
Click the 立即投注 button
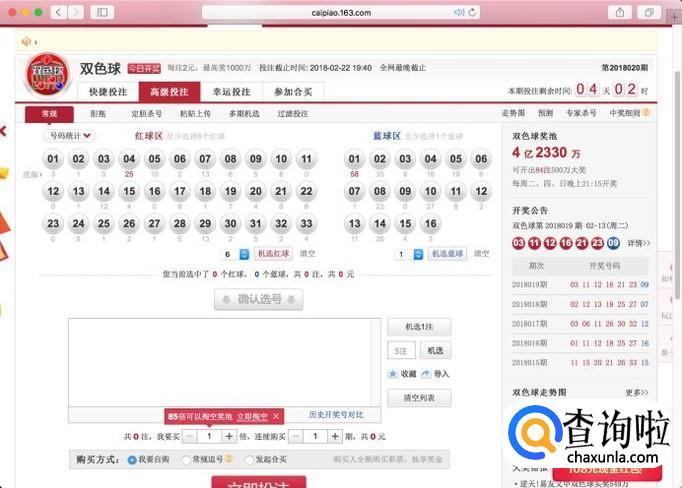[x=259, y=483]
